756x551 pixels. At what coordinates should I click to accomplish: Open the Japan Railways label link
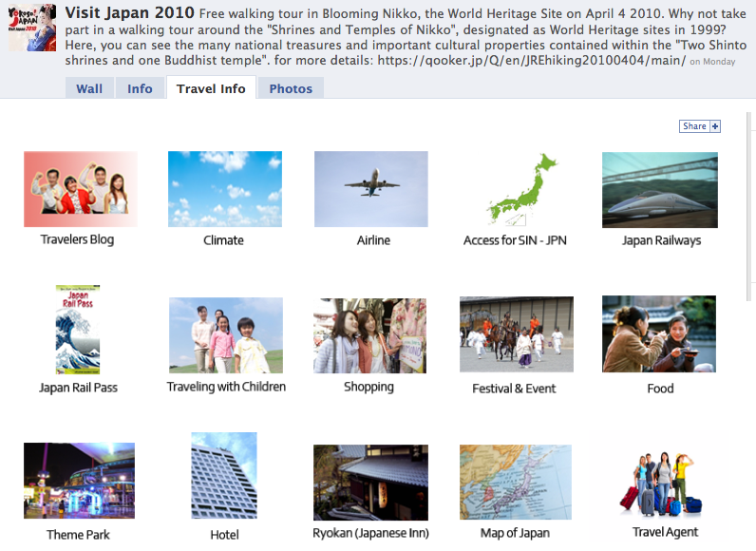(x=661, y=240)
